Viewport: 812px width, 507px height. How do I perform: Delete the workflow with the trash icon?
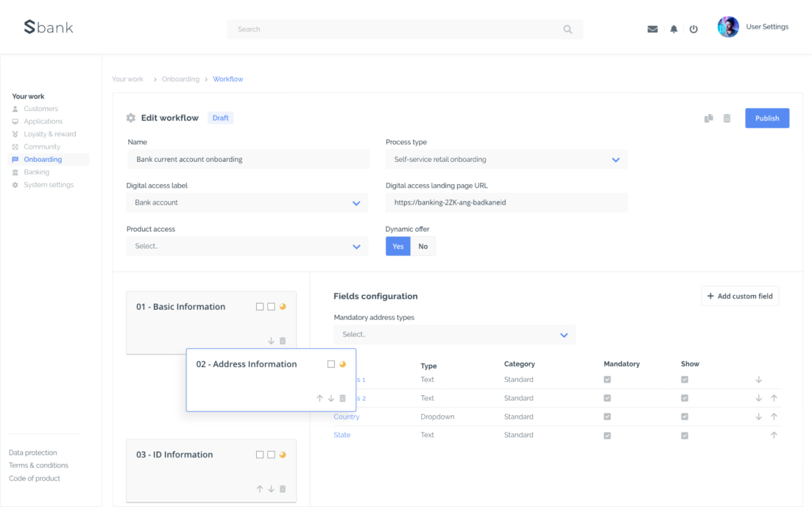(727, 118)
